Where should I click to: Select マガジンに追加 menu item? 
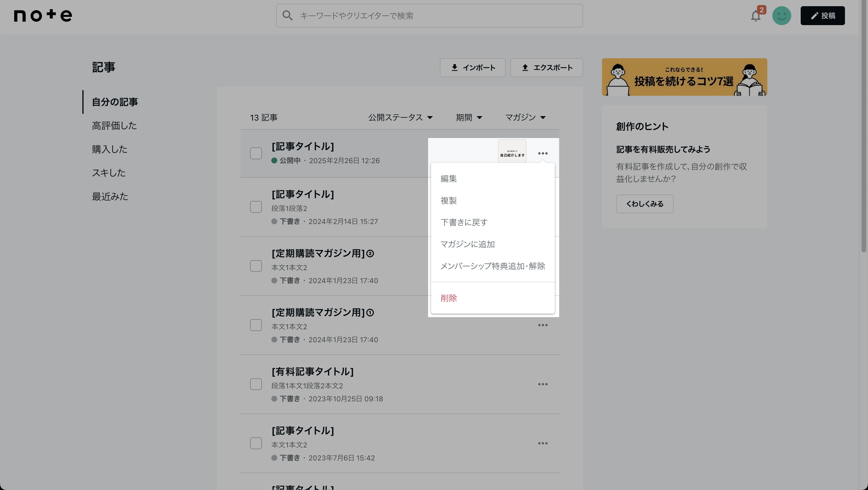pyautogui.click(x=493, y=244)
